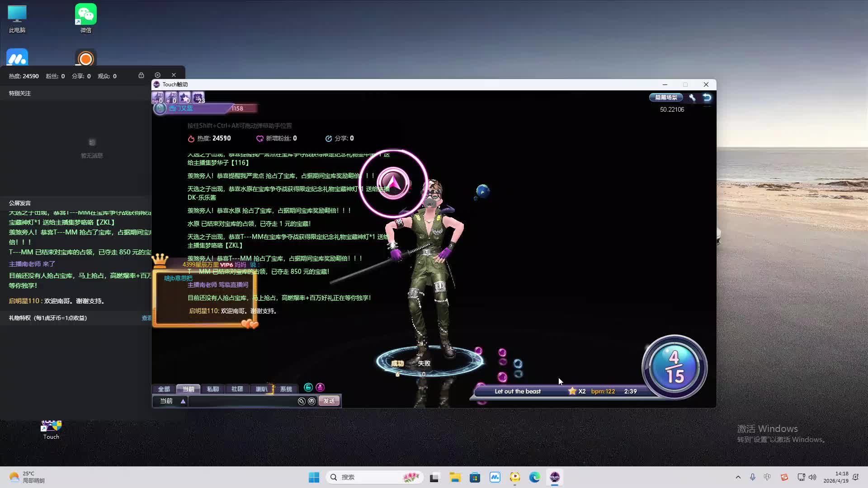The image size is (868, 488).
Task: Close the streaming assistant panel
Action: pyautogui.click(x=174, y=75)
